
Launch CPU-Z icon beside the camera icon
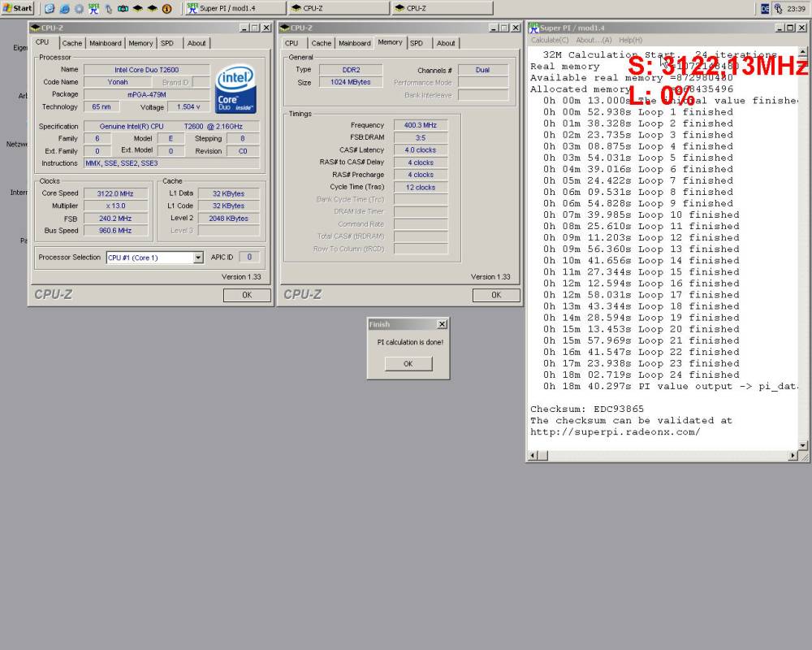coord(138,8)
